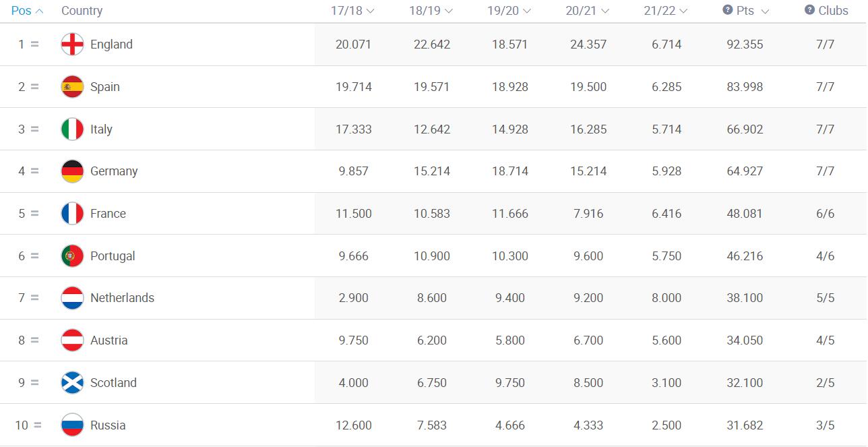Viewport: 868px width, 447px height.
Task: Click the Scotland flag icon
Action: tap(72, 383)
